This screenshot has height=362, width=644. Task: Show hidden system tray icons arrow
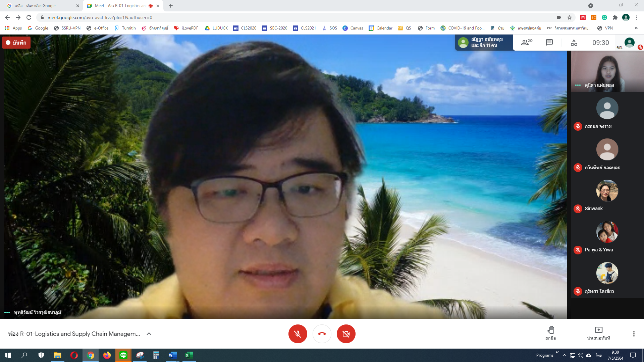point(564,355)
